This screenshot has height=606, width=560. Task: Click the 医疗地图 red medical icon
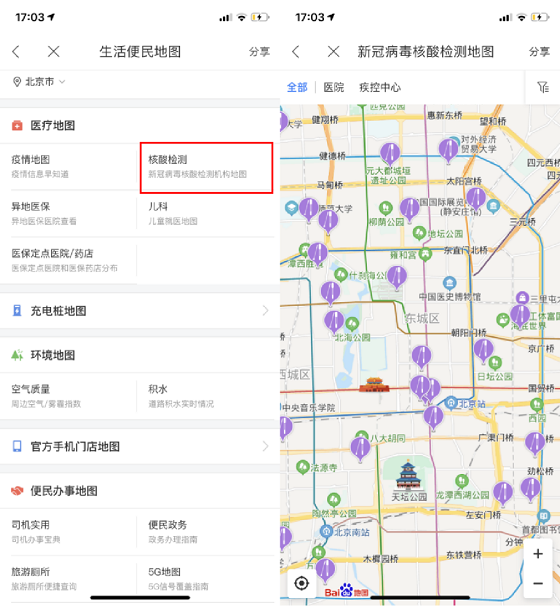coord(17,125)
